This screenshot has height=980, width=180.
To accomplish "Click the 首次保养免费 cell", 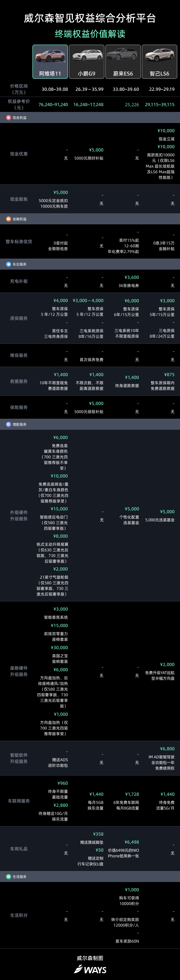I will click(92, 359).
